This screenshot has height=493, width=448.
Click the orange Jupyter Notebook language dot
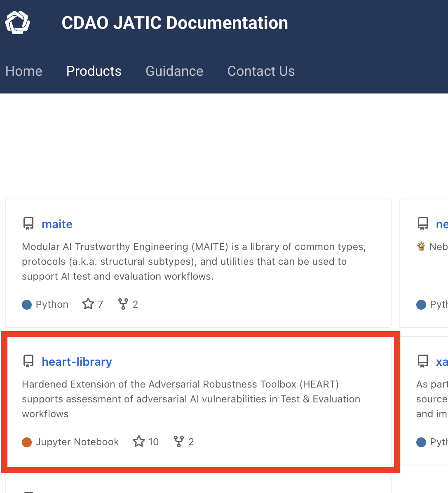tap(27, 442)
